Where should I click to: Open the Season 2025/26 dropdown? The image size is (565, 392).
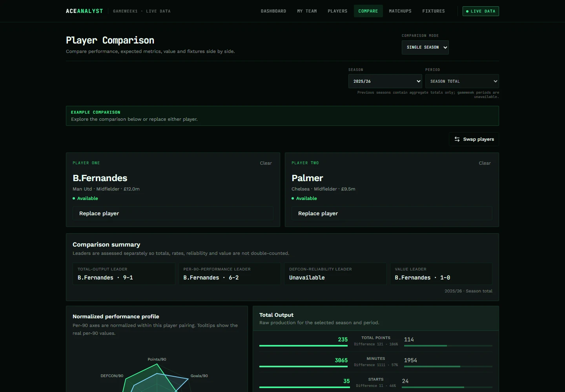point(385,81)
